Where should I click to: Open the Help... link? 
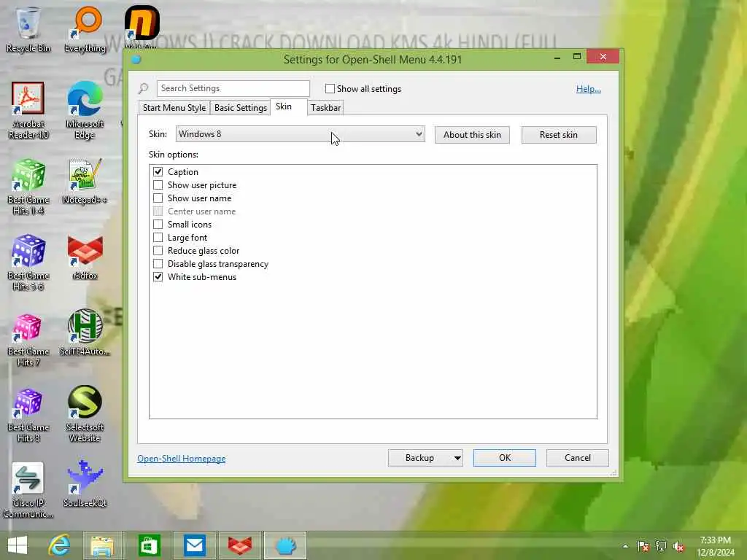[x=589, y=88]
